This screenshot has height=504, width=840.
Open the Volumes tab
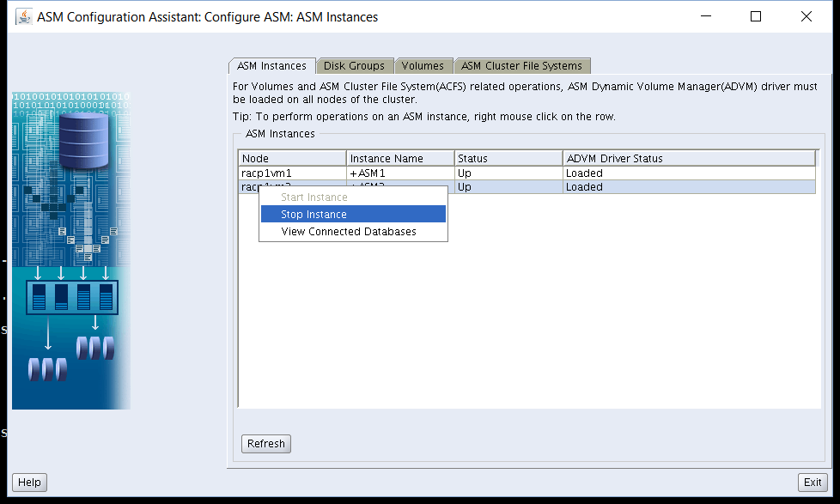click(x=423, y=66)
